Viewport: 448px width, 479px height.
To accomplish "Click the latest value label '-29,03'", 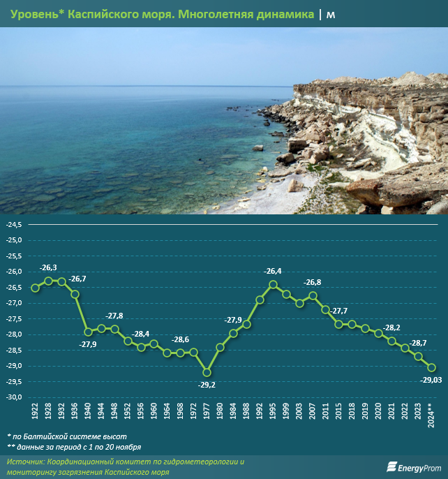I will pyautogui.click(x=431, y=380).
